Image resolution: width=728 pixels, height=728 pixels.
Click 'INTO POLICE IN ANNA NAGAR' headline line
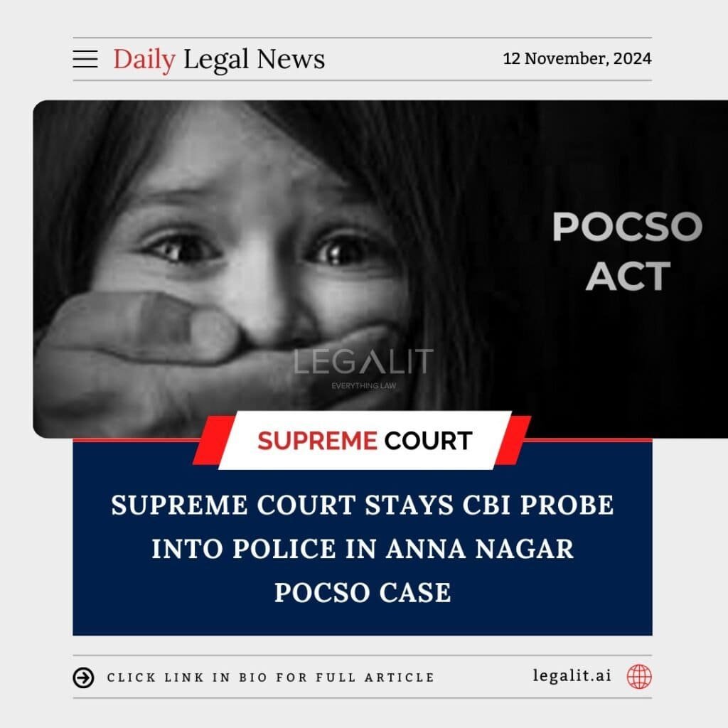click(x=363, y=548)
